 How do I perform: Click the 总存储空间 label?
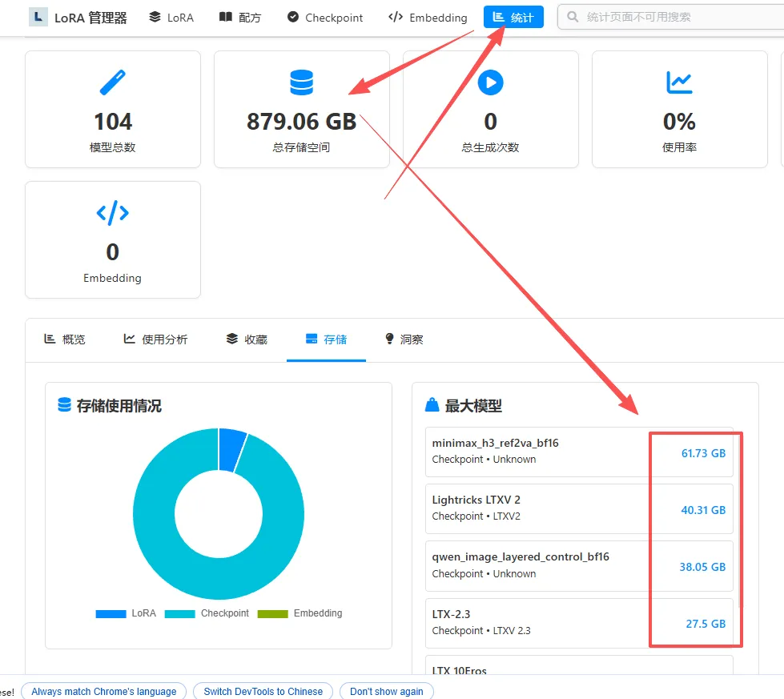click(301, 147)
